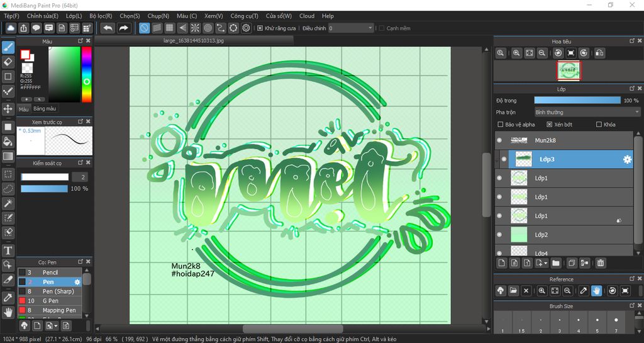Viewport: 644px width, 343px height.
Task: Select the Pen (Sharp) brush
Action: pos(50,291)
